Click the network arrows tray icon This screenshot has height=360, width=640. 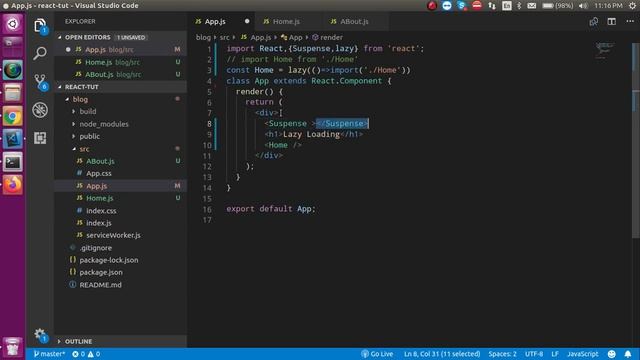pyautogui.click(x=492, y=6)
